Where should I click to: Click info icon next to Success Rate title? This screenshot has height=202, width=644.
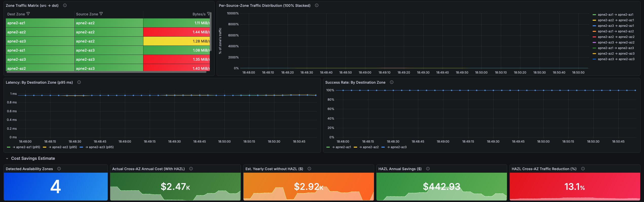[x=392, y=82]
